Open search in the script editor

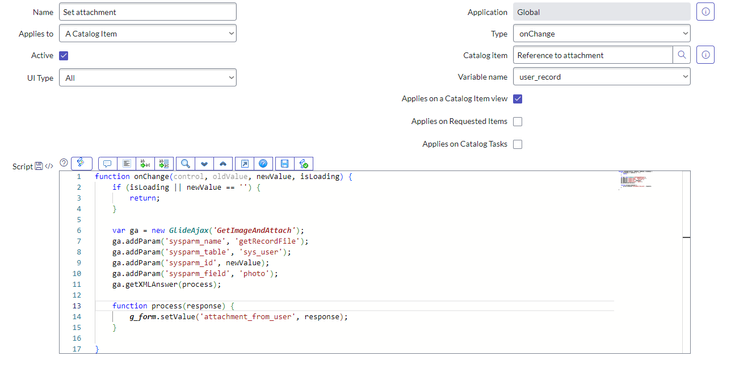click(186, 163)
